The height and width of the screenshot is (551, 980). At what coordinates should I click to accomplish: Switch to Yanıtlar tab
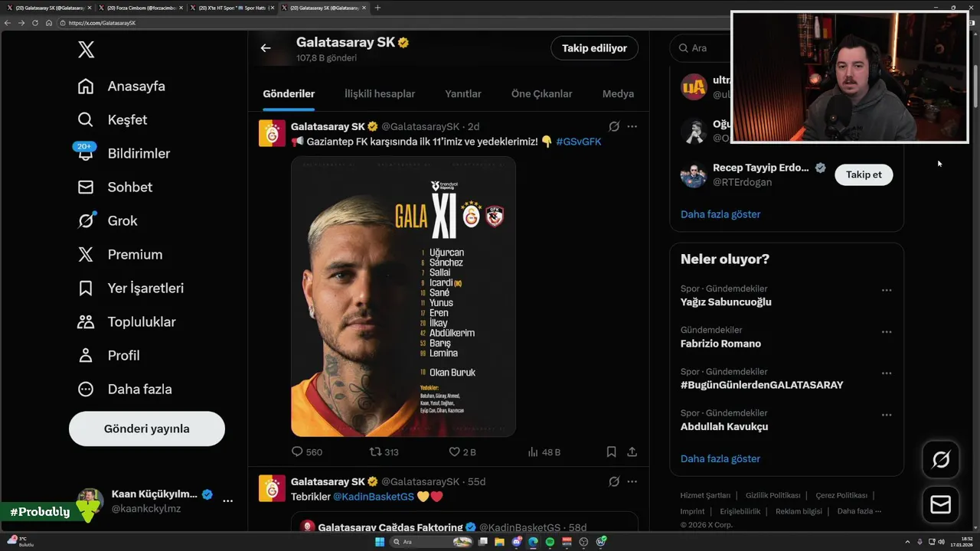463,94
